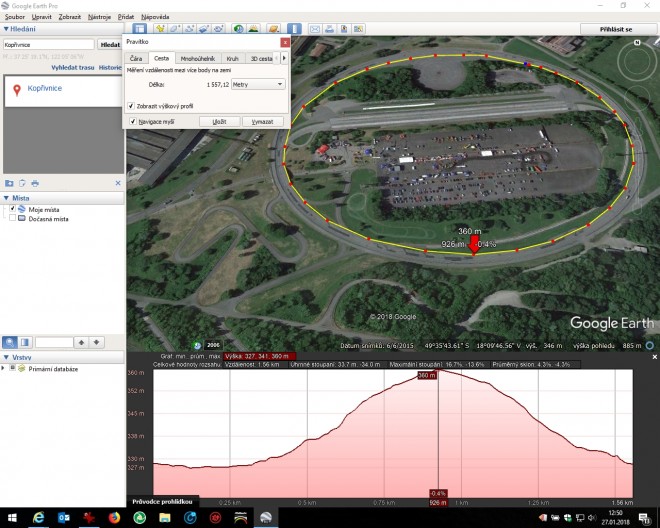Open the Metry units dropdown
This screenshot has height=528, width=660.
258,84
